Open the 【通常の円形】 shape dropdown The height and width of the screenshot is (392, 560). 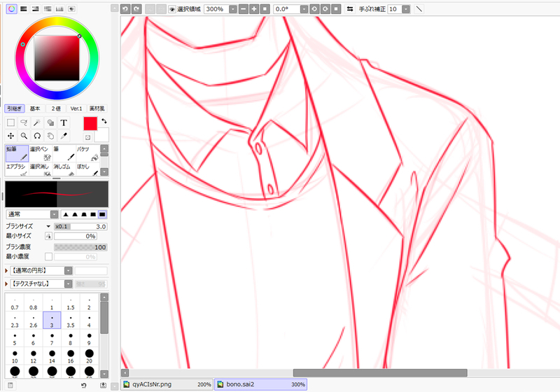coord(68,271)
